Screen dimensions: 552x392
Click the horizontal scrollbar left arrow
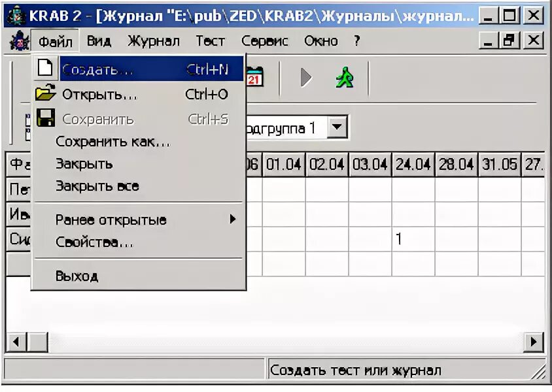pyautogui.click(x=16, y=342)
